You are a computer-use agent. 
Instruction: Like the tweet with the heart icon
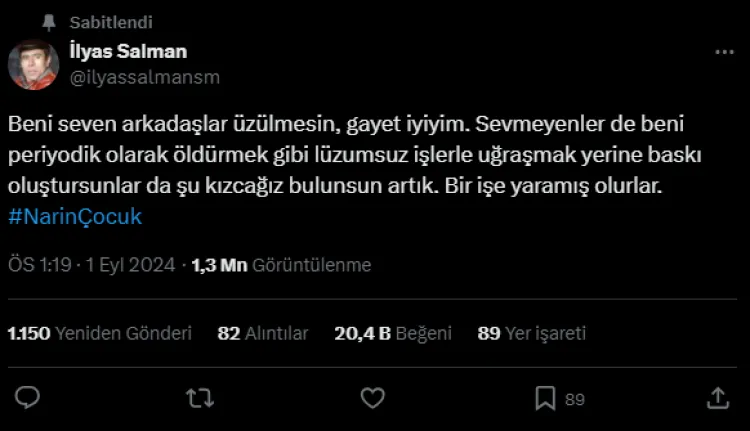373,398
